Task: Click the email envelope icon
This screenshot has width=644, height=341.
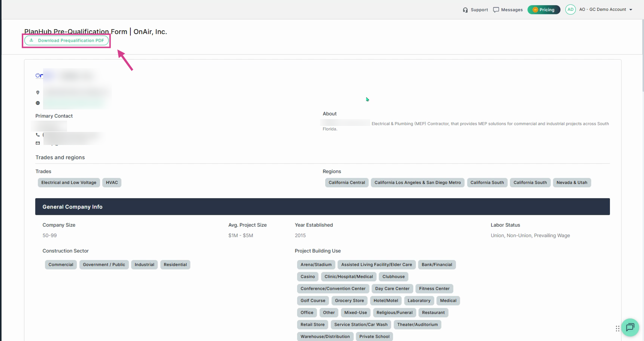Action: [38, 143]
